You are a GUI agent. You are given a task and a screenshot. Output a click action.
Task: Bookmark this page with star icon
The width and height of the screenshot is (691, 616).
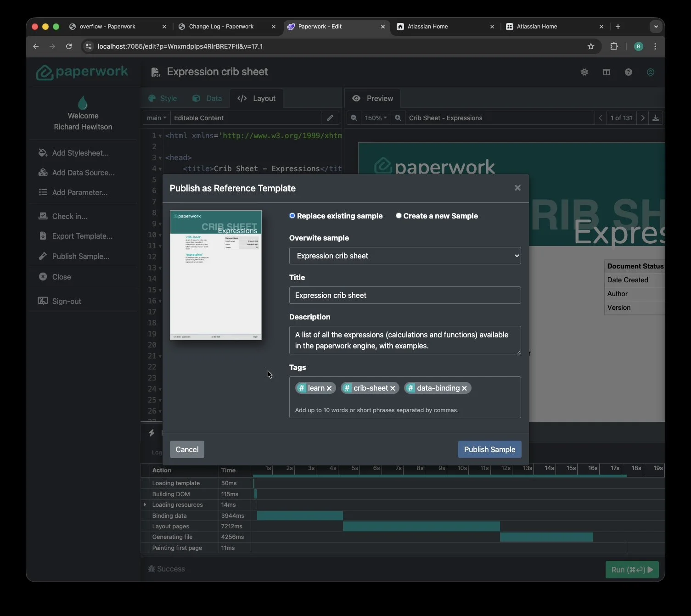[591, 46]
